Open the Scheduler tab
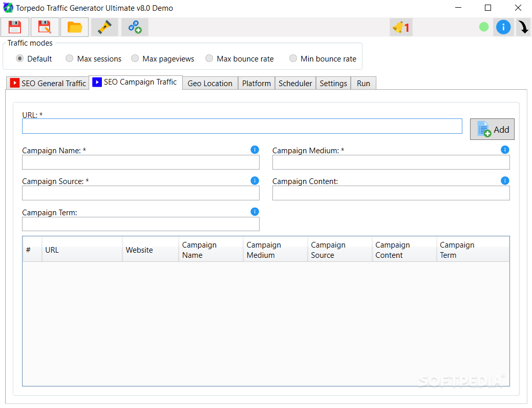Image resolution: width=532 pixels, height=408 pixels. click(x=295, y=83)
